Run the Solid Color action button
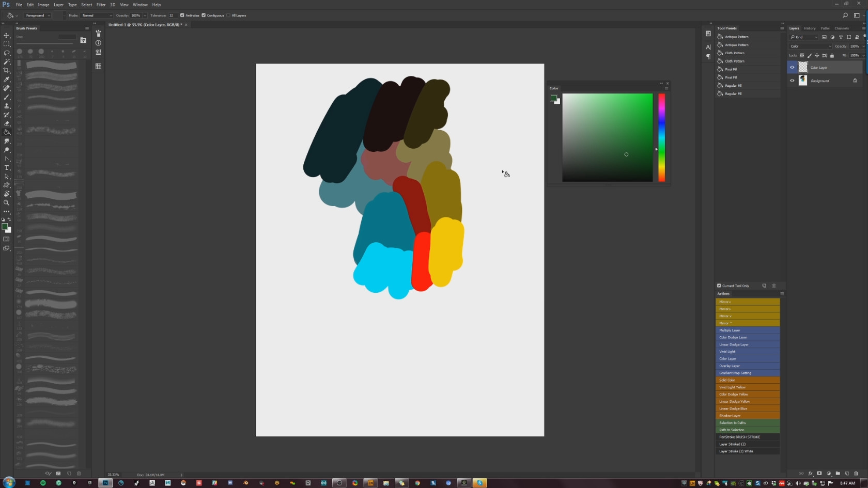 tap(747, 380)
